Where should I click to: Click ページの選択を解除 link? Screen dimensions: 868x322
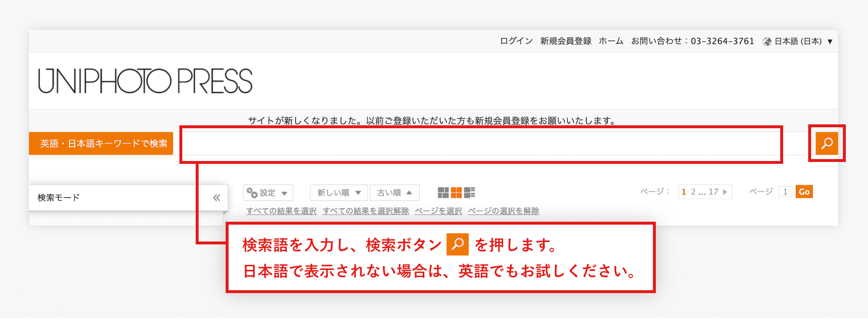(503, 211)
